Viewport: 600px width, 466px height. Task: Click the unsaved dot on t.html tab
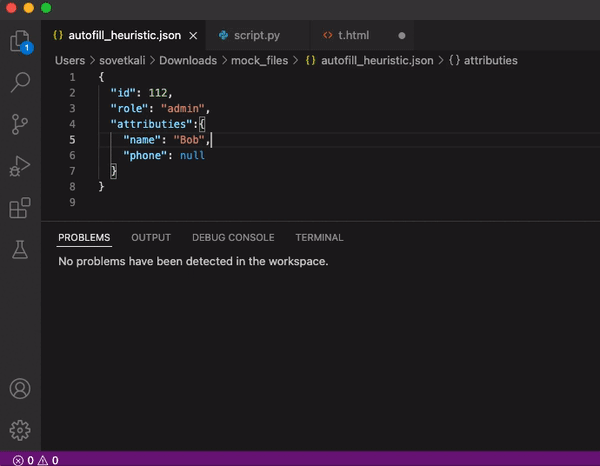point(401,36)
